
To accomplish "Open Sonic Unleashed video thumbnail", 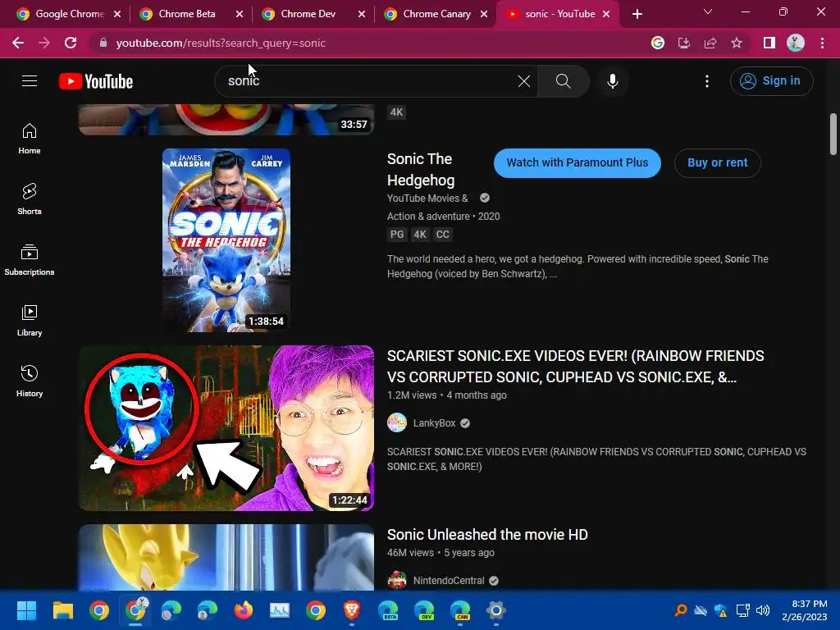I will pyautogui.click(x=226, y=557).
